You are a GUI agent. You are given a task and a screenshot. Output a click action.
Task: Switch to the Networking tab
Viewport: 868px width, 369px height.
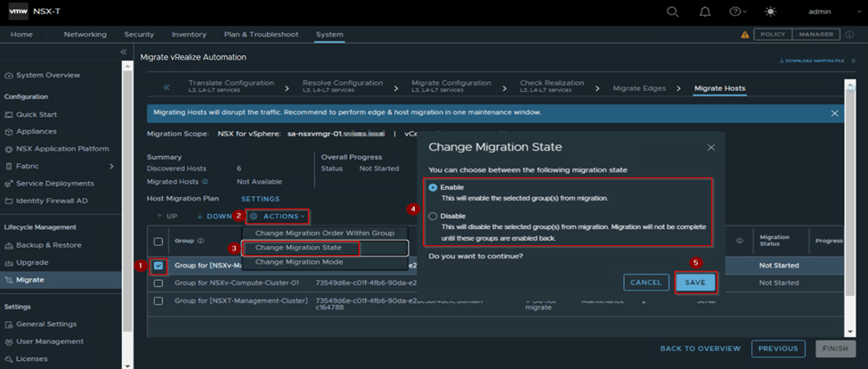coord(85,35)
